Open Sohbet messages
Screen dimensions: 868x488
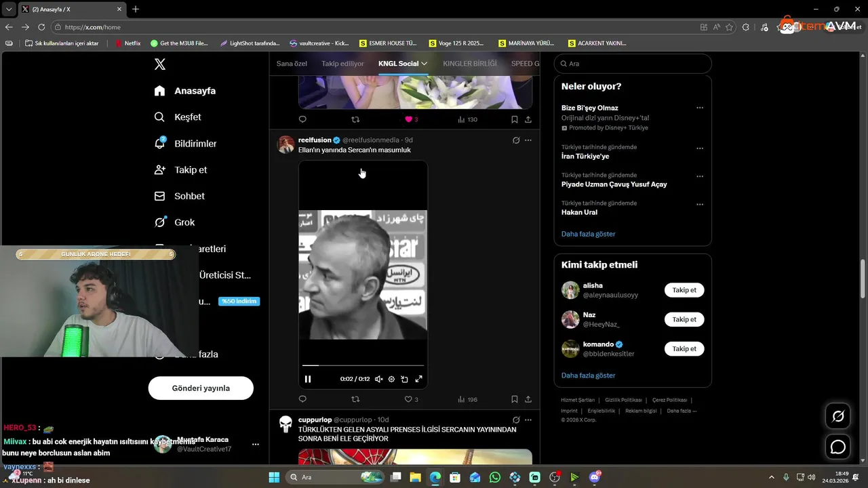click(179, 196)
